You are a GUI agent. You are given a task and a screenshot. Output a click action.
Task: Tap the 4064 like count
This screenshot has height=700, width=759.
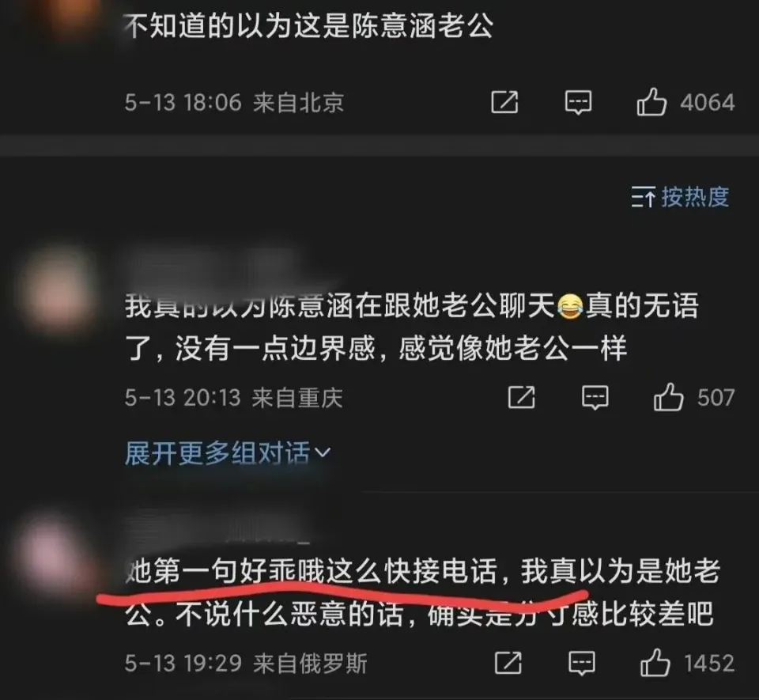coord(707,103)
